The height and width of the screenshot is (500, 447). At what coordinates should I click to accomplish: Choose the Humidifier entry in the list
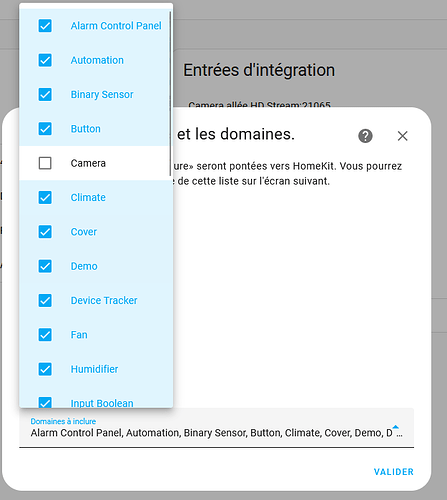point(96,369)
